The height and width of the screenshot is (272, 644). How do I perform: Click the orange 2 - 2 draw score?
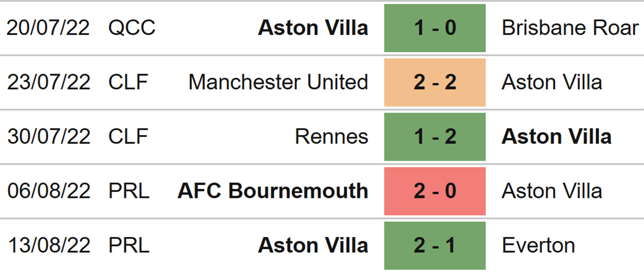435,82
